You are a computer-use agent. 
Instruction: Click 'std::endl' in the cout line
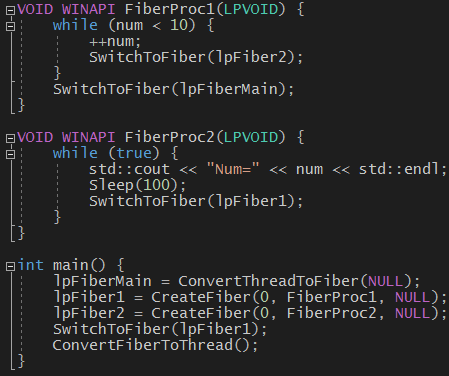(x=399, y=169)
